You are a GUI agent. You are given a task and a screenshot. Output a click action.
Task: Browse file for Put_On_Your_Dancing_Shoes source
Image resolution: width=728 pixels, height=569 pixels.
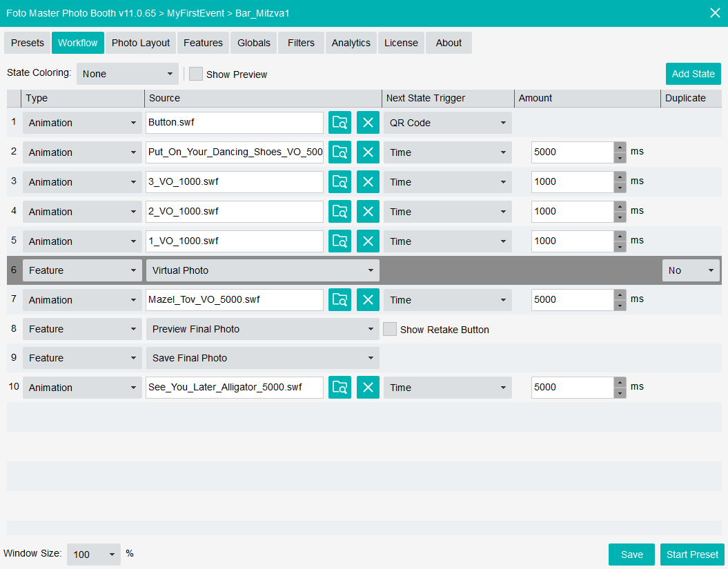340,152
